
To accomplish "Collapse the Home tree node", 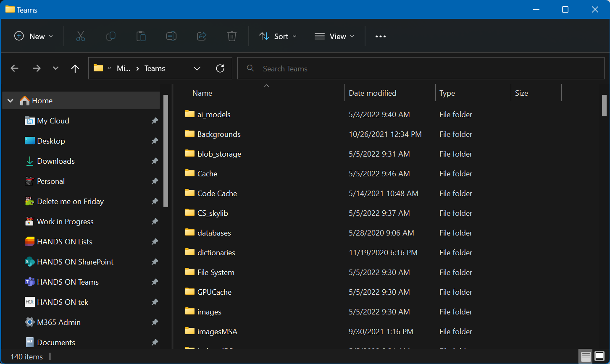I will point(11,101).
